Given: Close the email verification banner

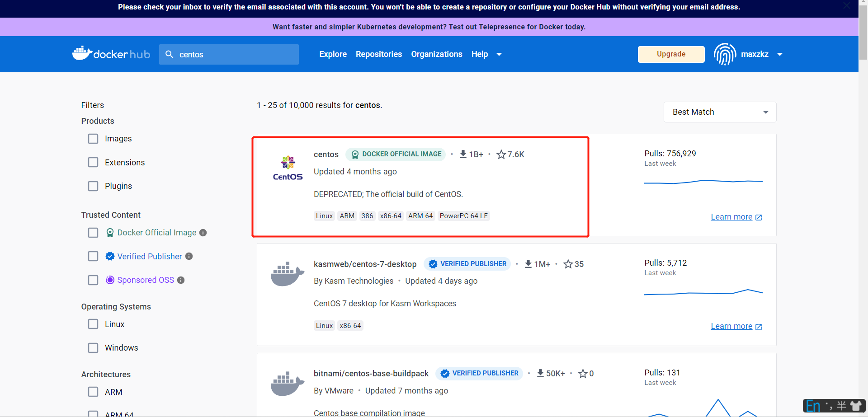Looking at the screenshot, I should tap(847, 5).
